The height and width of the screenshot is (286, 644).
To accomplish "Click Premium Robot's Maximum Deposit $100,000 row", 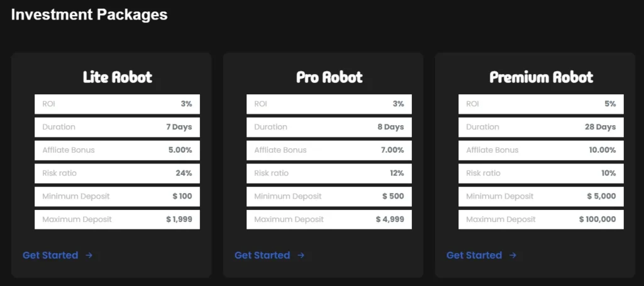I will pos(541,219).
